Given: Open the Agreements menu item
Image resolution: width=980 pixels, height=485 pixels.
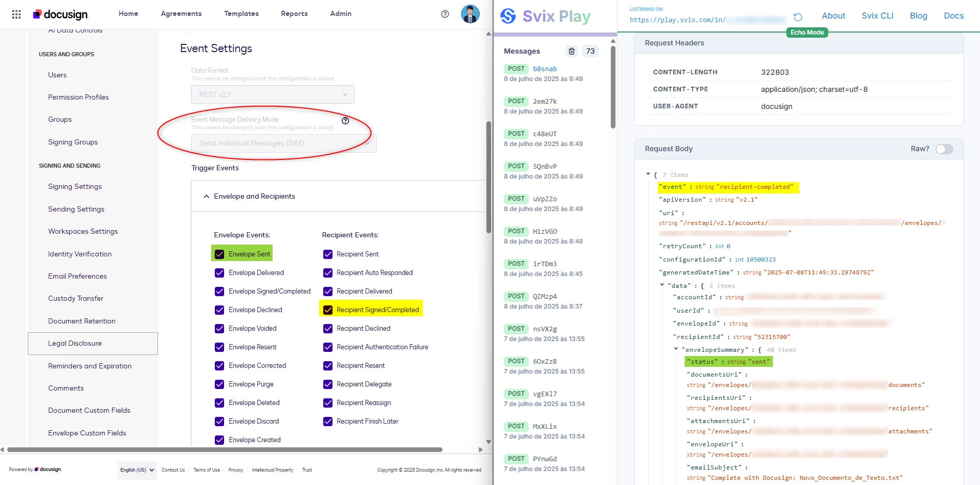Looking at the screenshot, I should coord(181,14).
